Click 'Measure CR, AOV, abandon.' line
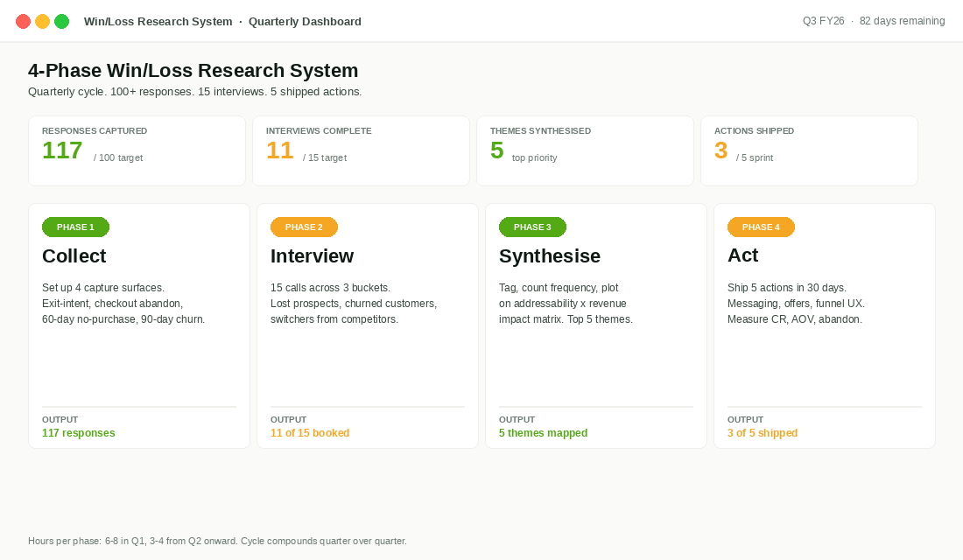This screenshot has height=560, width=963. (795, 319)
